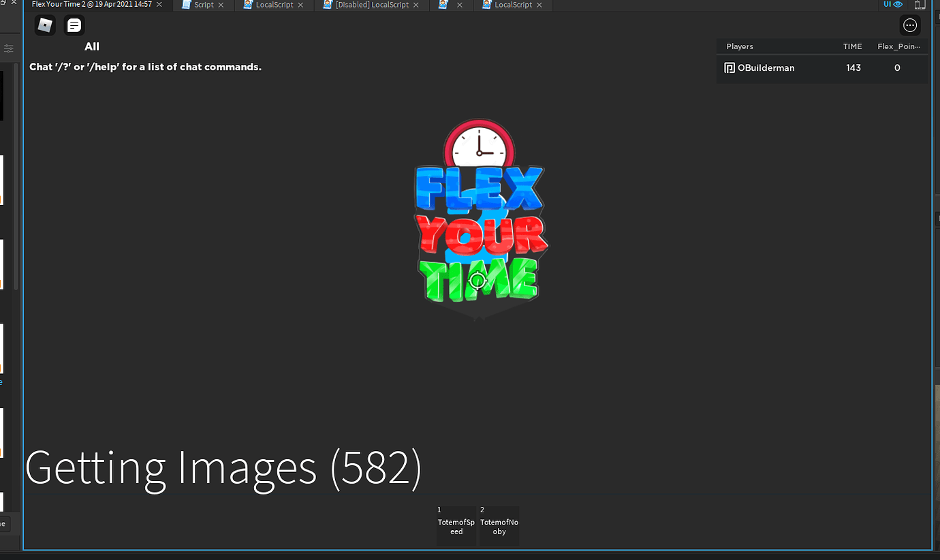This screenshot has height=560, width=940.
Task: Click the chat commands help message
Action: 145,67
